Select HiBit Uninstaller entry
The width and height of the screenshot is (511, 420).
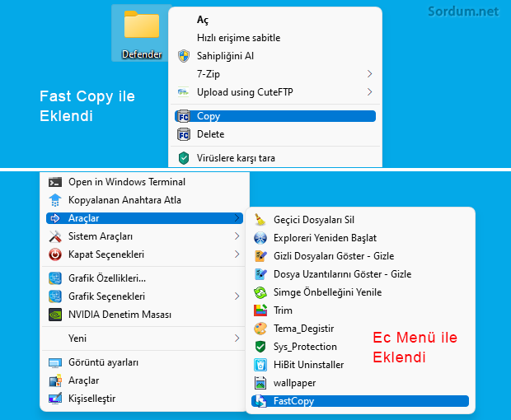(x=360, y=365)
